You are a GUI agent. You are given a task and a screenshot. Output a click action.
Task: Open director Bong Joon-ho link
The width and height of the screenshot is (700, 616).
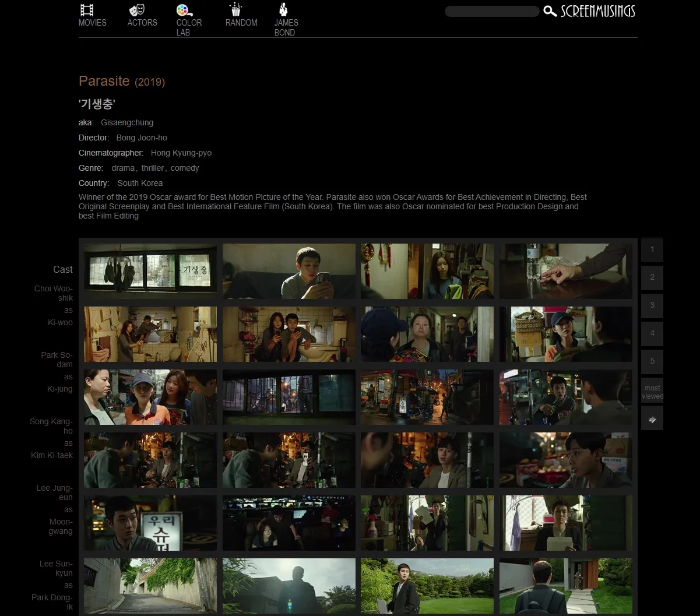click(x=142, y=138)
